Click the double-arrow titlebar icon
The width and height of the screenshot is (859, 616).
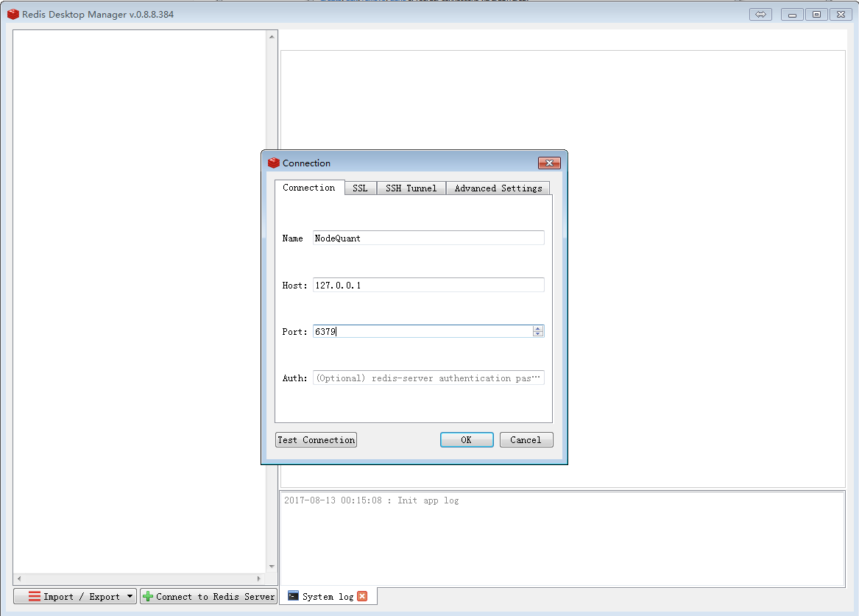(760, 14)
